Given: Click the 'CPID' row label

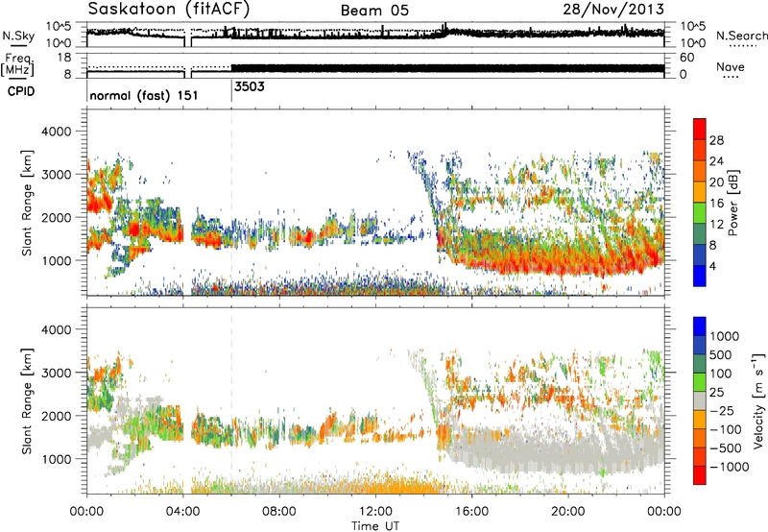Looking at the screenshot, I should [21, 91].
